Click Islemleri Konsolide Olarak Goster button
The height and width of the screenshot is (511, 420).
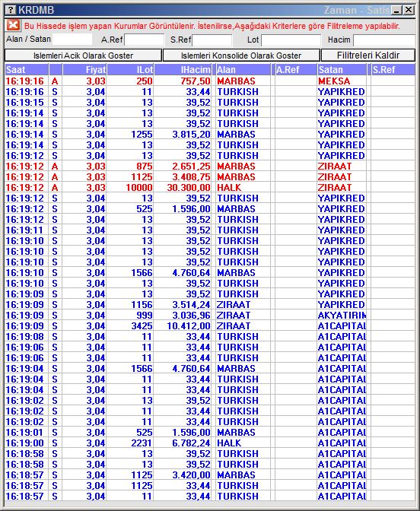(241, 56)
